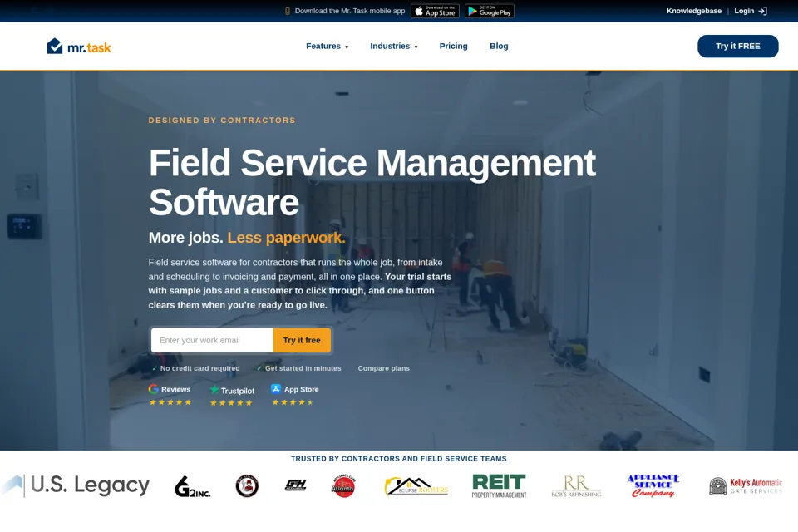Click the Kelly's Automatic Gate Services logo
Image resolution: width=798 pixels, height=532 pixels.
[746, 486]
